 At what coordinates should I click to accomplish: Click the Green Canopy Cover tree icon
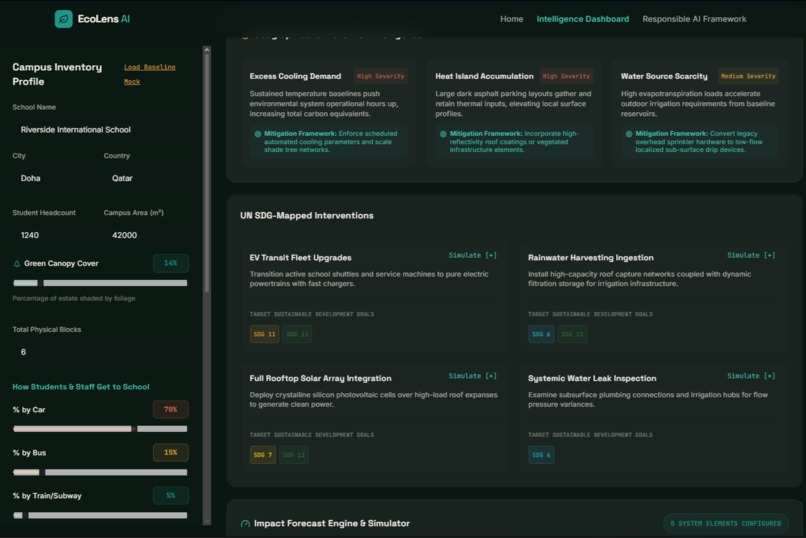pyautogui.click(x=16, y=264)
